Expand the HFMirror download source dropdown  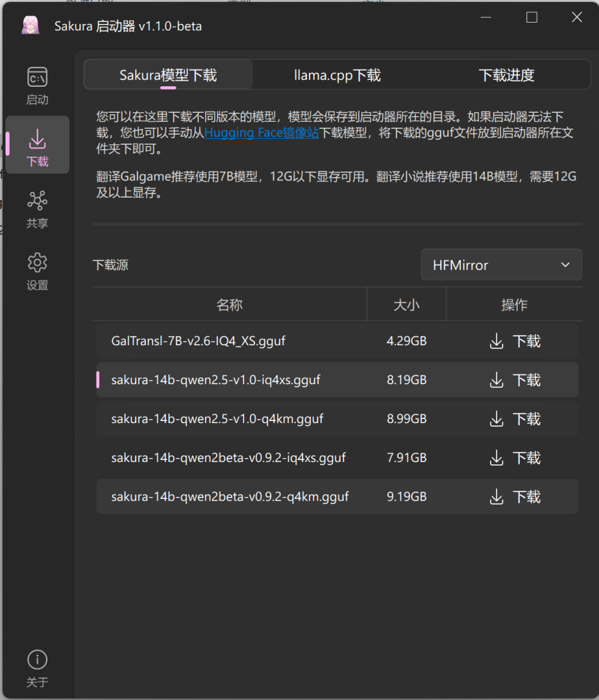pos(501,265)
